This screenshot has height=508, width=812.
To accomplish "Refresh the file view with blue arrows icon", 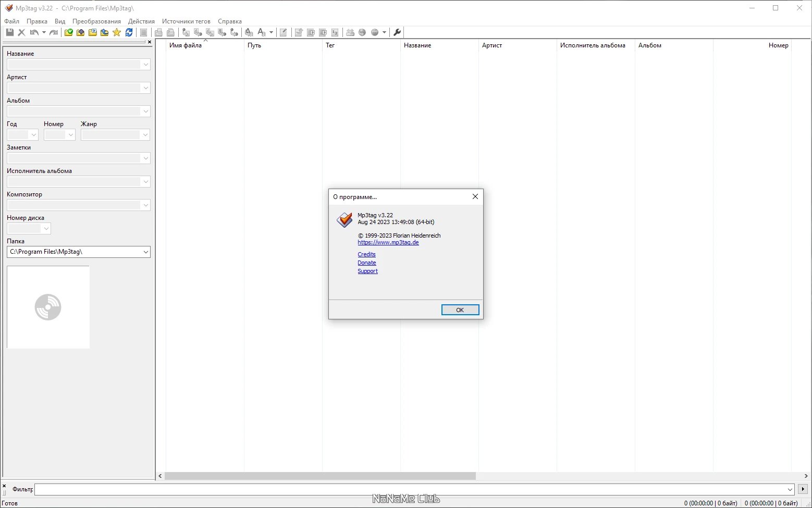I will point(129,32).
